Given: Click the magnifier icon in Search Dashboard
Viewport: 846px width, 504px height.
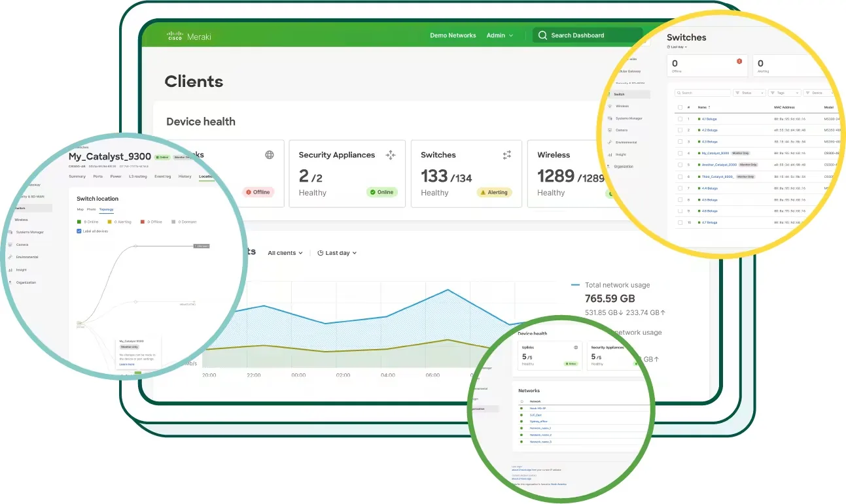Looking at the screenshot, I should coord(542,35).
